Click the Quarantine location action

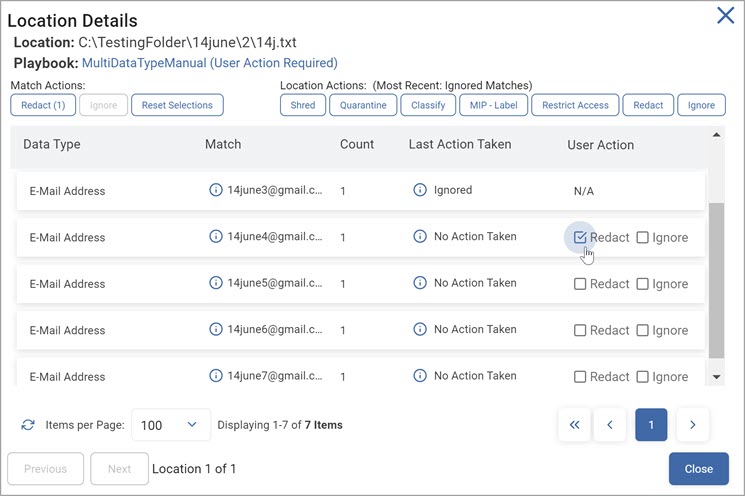point(363,105)
